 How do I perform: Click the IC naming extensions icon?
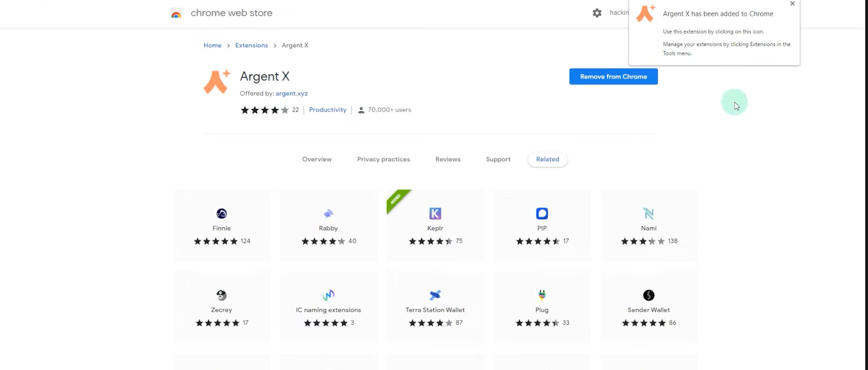click(x=328, y=295)
